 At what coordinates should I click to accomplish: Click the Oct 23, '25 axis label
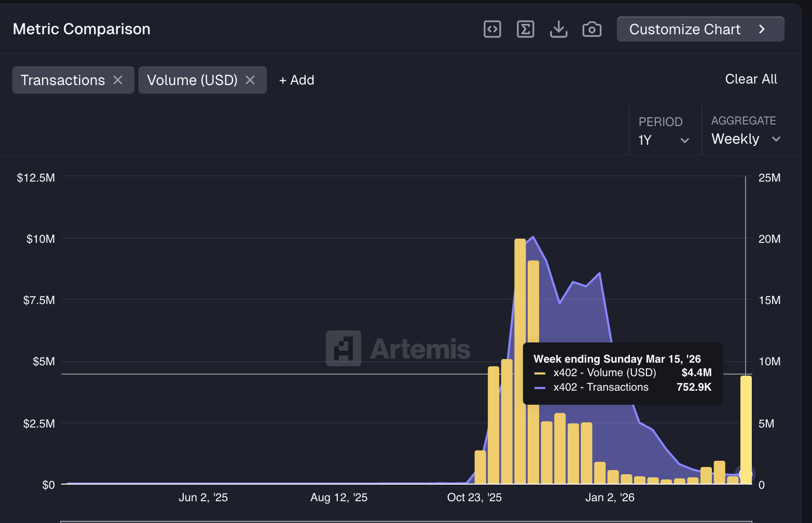point(474,497)
